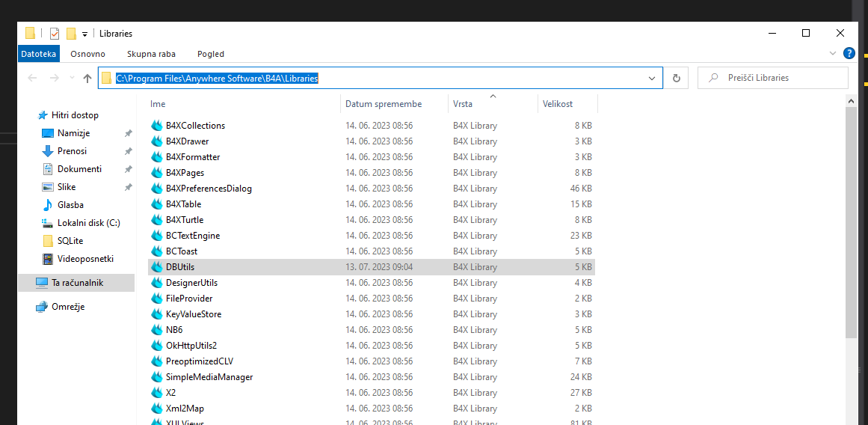Click the KeyValueStore file icon

pos(157,314)
